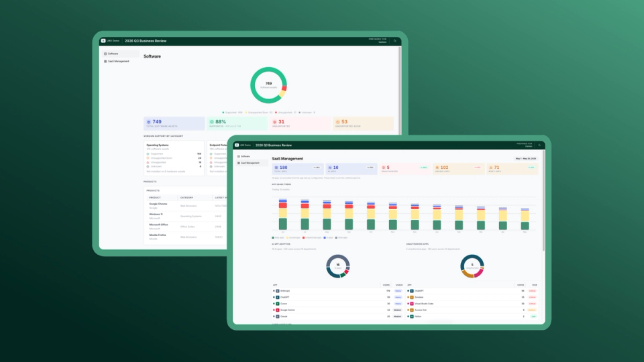Click the Visual Studio Code app icon
644x362 pixels.
click(412, 304)
